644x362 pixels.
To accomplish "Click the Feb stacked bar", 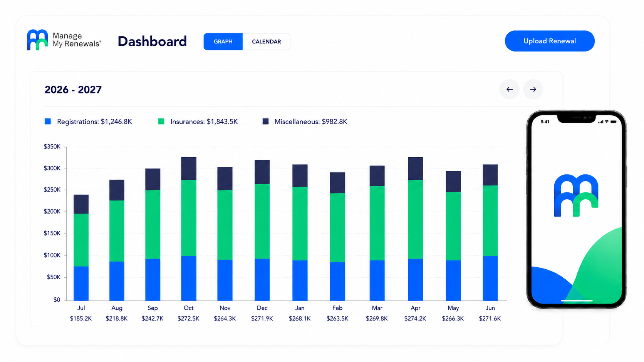I will click(x=337, y=237).
